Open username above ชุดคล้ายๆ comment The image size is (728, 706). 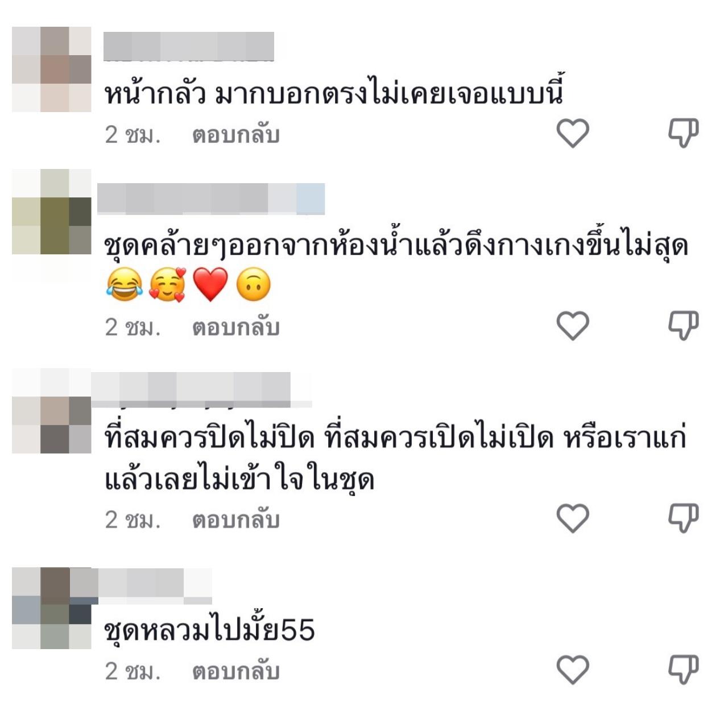(x=211, y=199)
